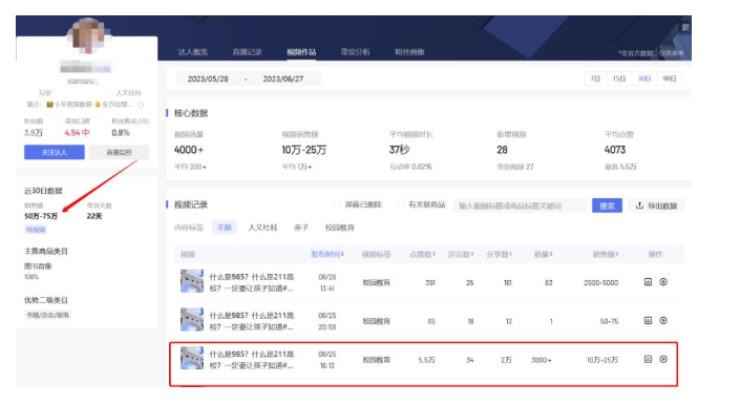The image size is (736, 403).
Task: Select the 90日 time range option
Action: point(669,78)
